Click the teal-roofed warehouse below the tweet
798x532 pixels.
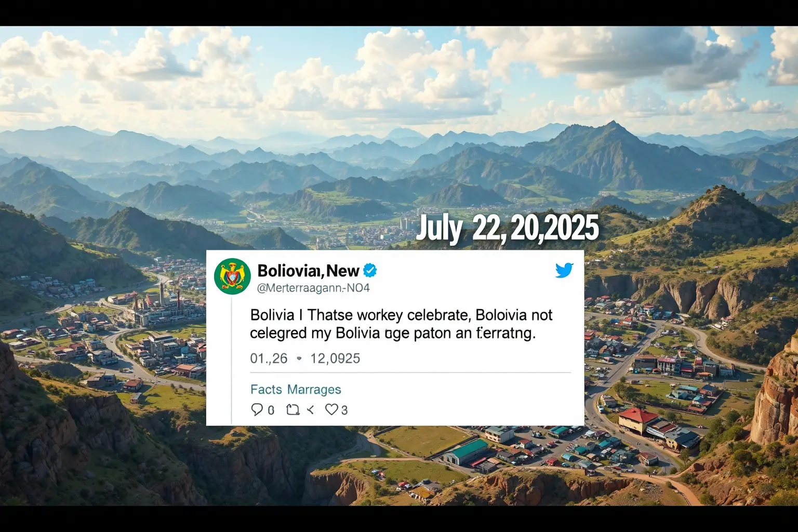tap(467, 452)
